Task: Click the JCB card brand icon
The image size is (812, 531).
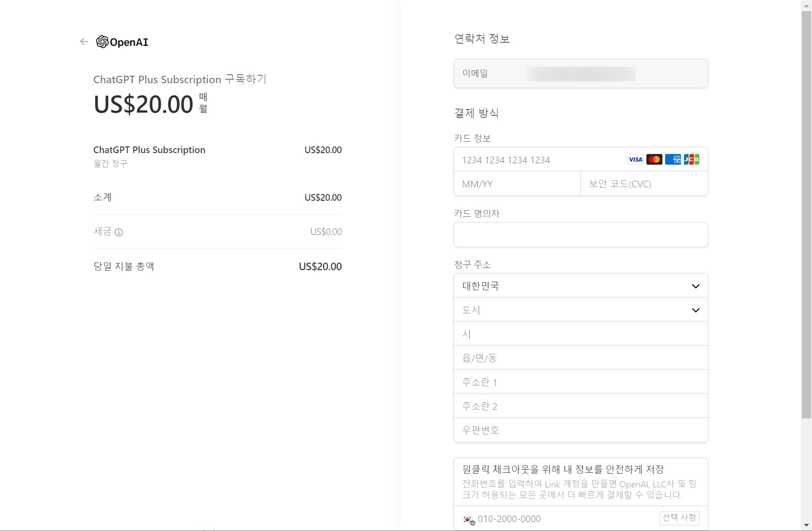Action: [692, 159]
